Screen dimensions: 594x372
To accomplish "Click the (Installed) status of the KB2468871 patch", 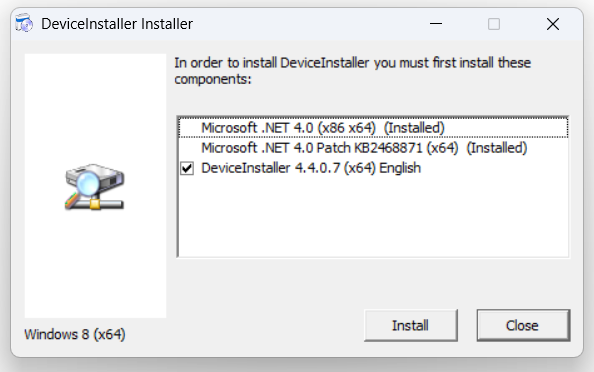I will pos(497,148).
